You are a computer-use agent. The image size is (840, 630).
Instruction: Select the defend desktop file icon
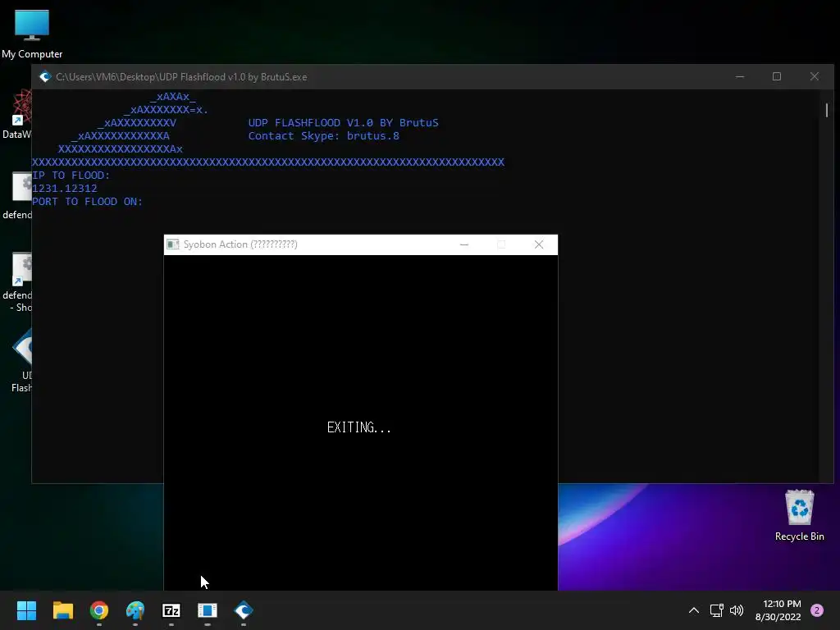(x=16, y=195)
